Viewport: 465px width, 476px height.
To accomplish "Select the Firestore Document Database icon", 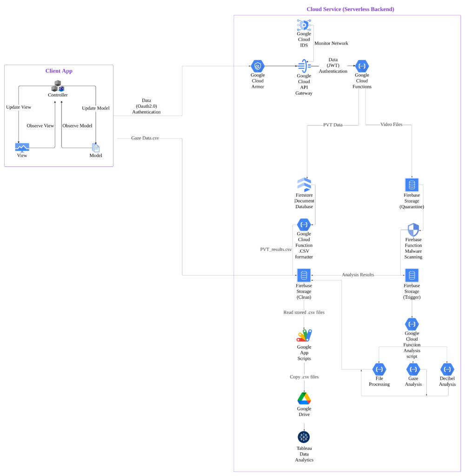I will (x=304, y=185).
